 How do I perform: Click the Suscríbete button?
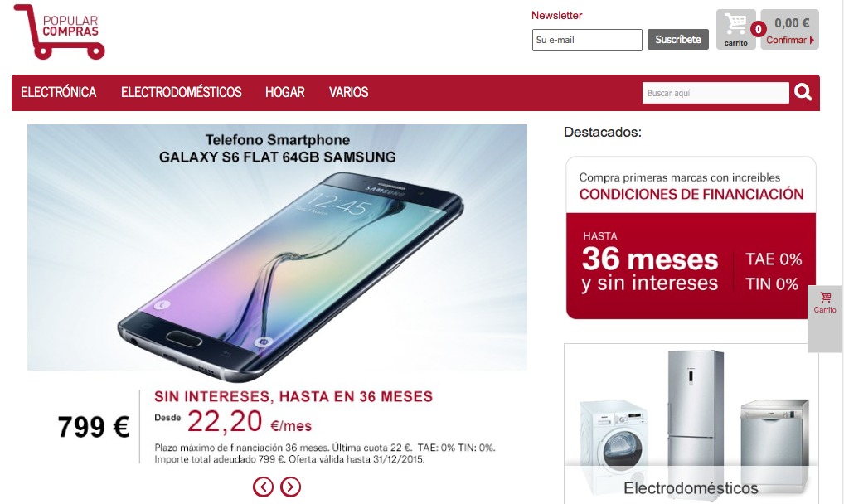677,39
